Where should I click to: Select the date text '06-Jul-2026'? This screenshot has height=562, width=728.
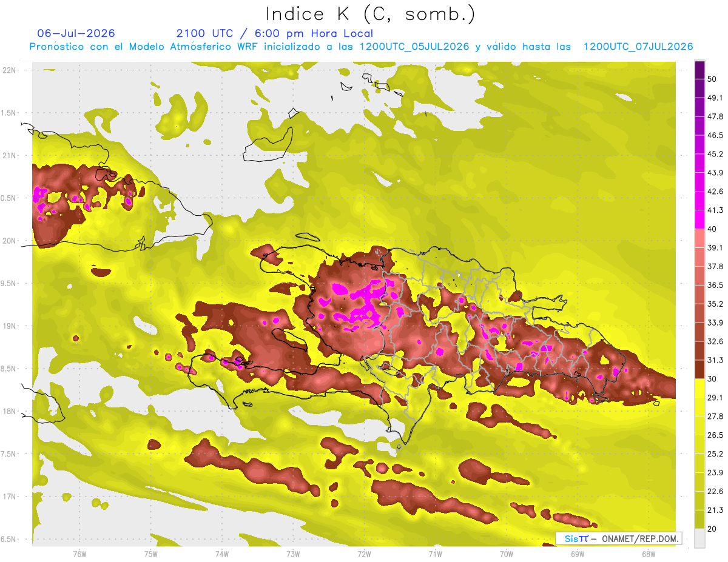(76, 33)
